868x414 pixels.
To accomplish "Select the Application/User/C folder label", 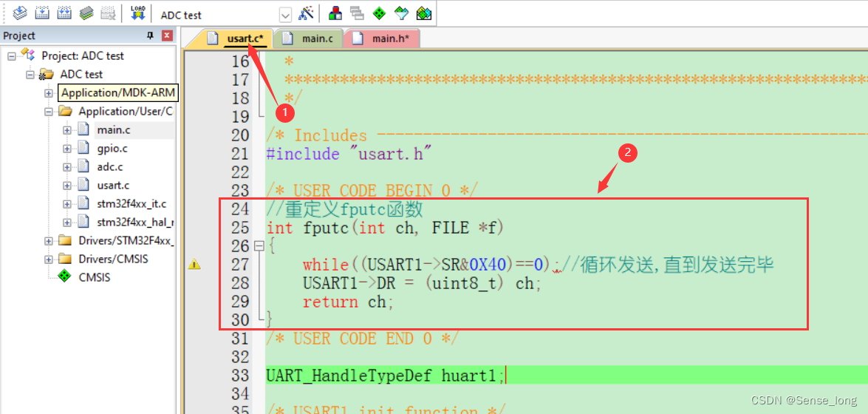I will coord(126,112).
